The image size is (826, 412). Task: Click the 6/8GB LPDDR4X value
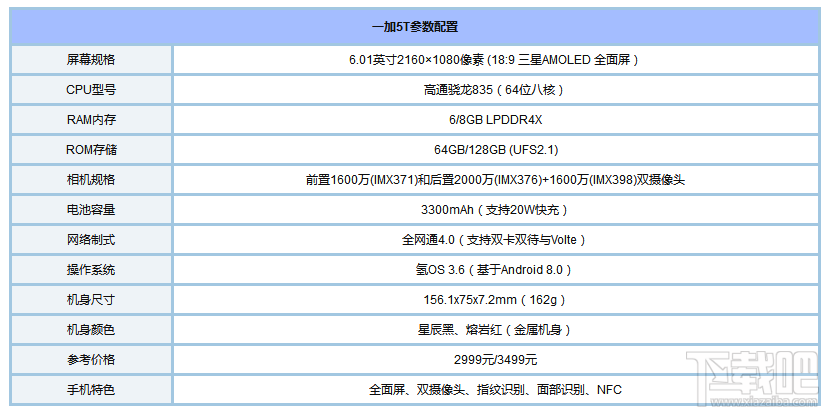click(x=495, y=120)
